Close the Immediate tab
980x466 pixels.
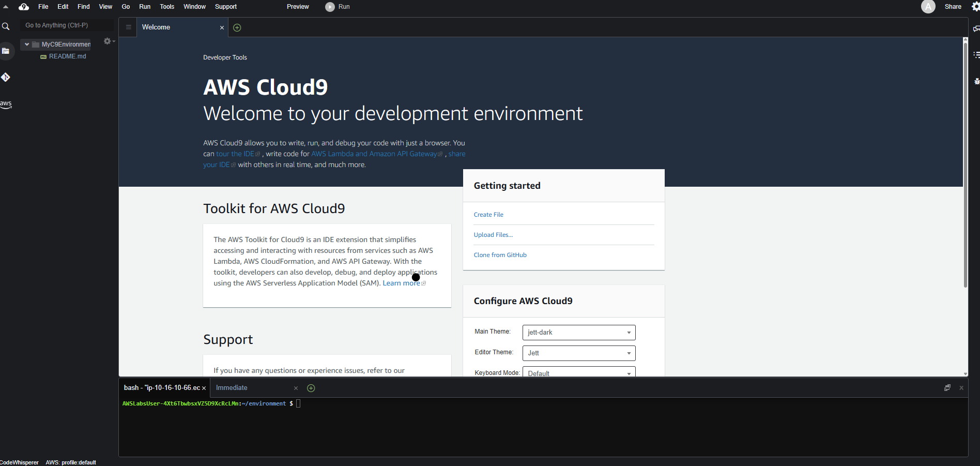click(x=296, y=388)
